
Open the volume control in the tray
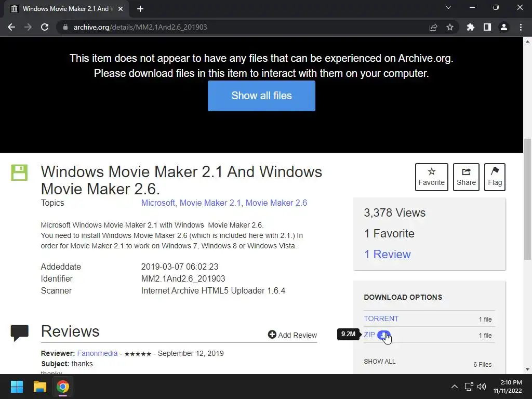[482, 387]
